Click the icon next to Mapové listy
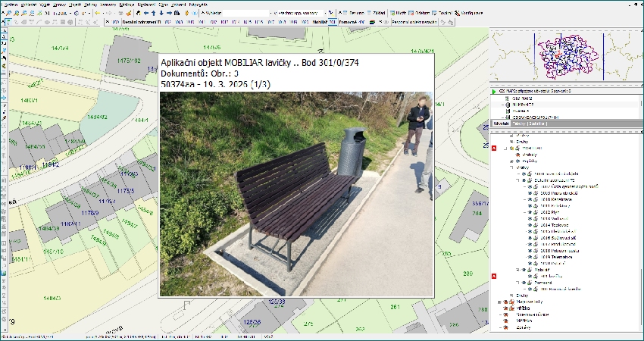 click(511, 302)
